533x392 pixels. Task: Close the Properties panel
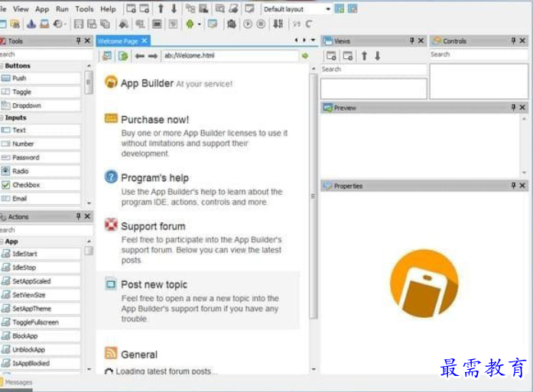(x=522, y=186)
